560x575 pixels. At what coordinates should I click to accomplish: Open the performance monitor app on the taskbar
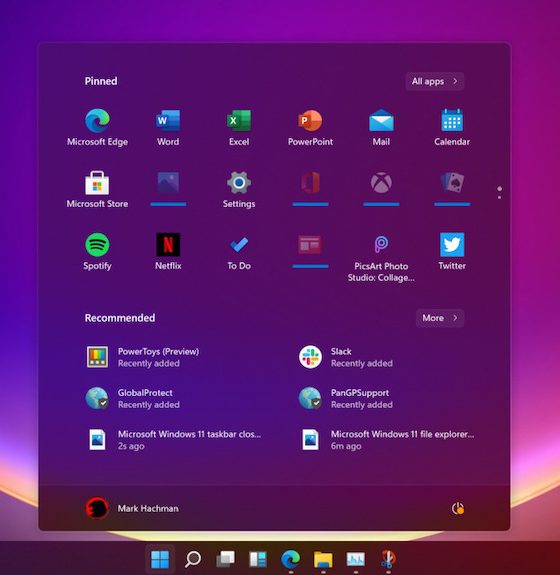[356, 559]
